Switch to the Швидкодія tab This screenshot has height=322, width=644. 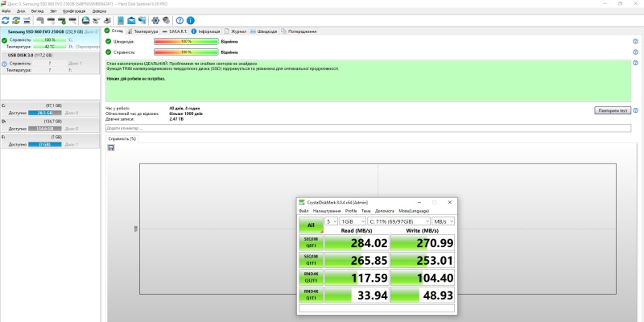[264, 31]
